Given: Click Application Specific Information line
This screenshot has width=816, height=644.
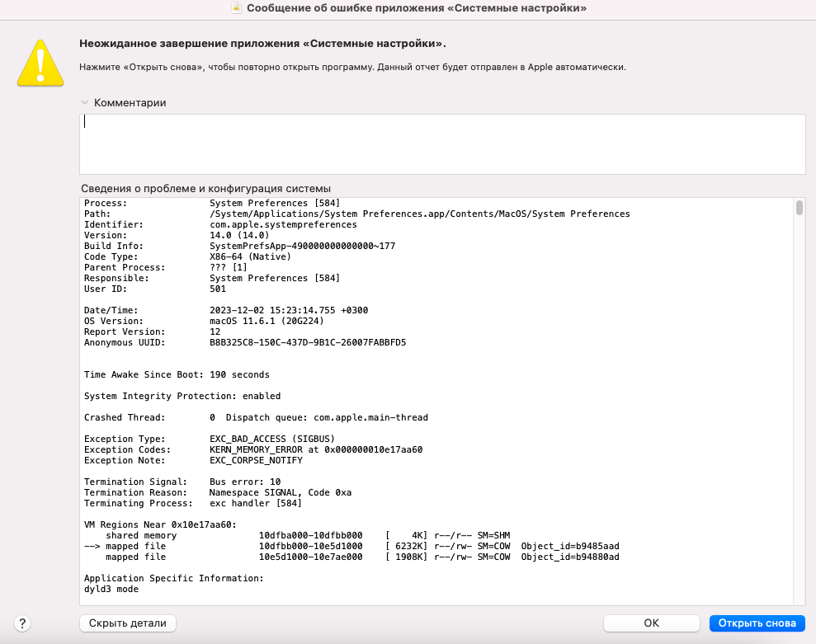Looking at the screenshot, I should (174, 579).
